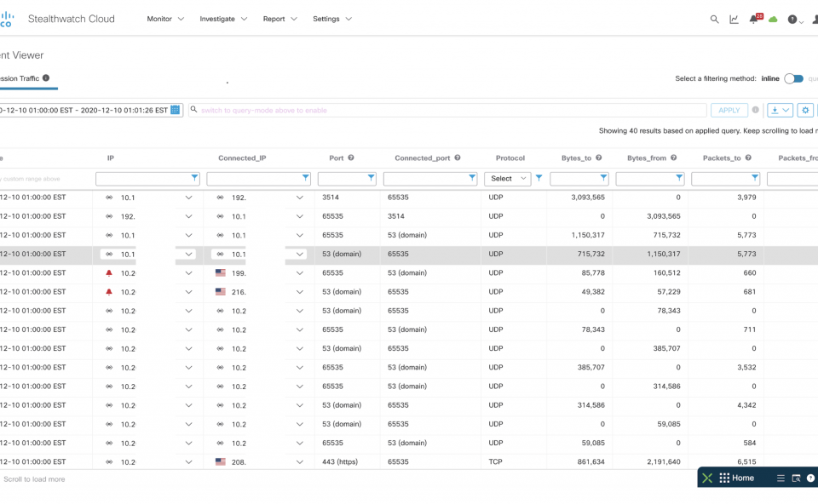Open the Investigate menu
818x504 pixels.
click(223, 19)
